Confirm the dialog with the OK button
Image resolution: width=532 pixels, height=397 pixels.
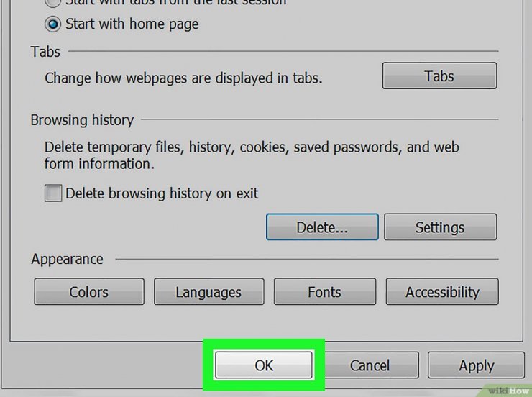click(x=264, y=365)
